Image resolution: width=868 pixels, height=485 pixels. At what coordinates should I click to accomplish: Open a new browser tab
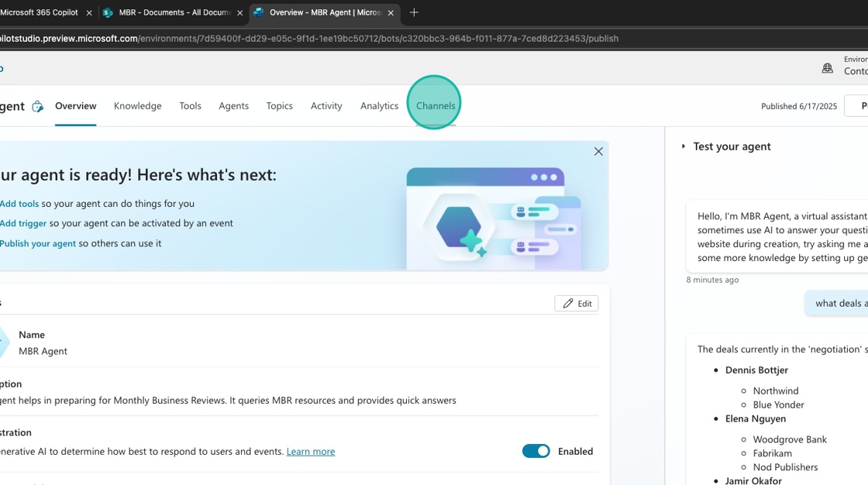pyautogui.click(x=414, y=12)
